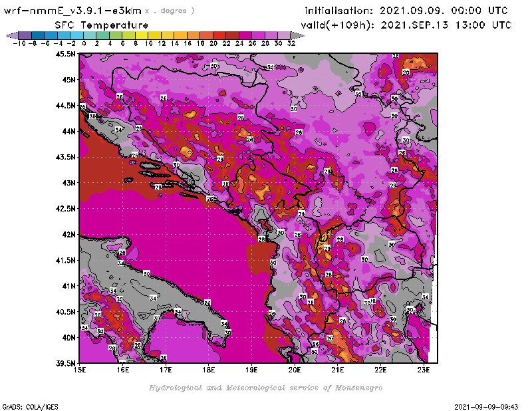This screenshot has width=532, height=411.
Task: Click the teal 0 to 2 legend swatch
Action: point(90,35)
